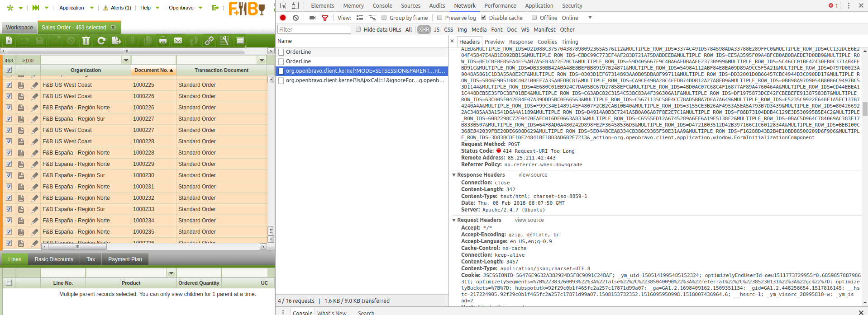868x315 pixels.
Task: Open the Application menu dropdown
Action: pyautogui.click(x=76, y=8)
